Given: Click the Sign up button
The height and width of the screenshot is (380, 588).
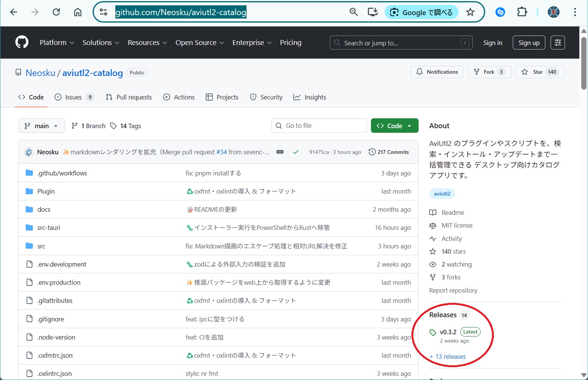Looking at the screenshot, I should (x=529, y=43).
